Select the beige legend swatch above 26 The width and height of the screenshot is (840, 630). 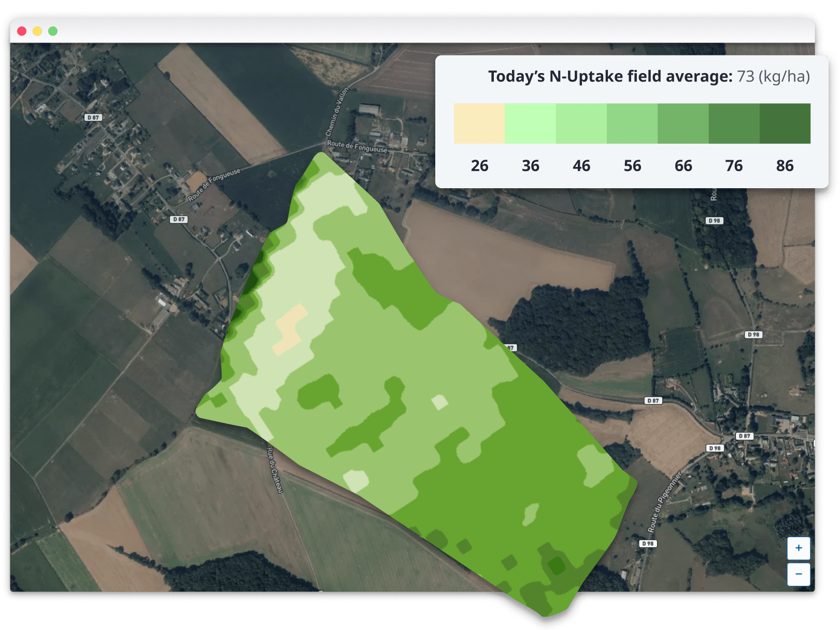479,123
